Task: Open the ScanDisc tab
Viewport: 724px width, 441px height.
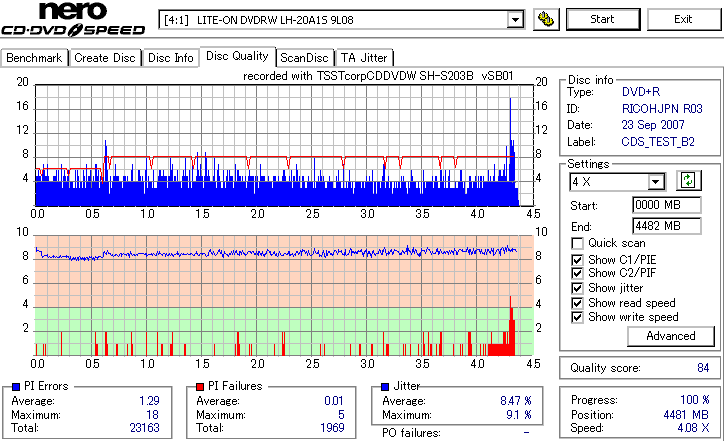Action: coord(304,58)
